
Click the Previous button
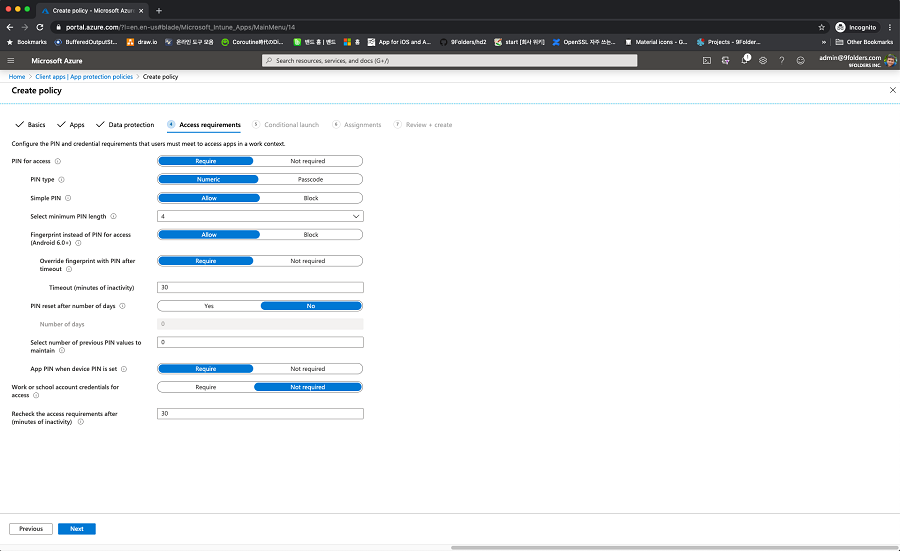coord(31,529)
